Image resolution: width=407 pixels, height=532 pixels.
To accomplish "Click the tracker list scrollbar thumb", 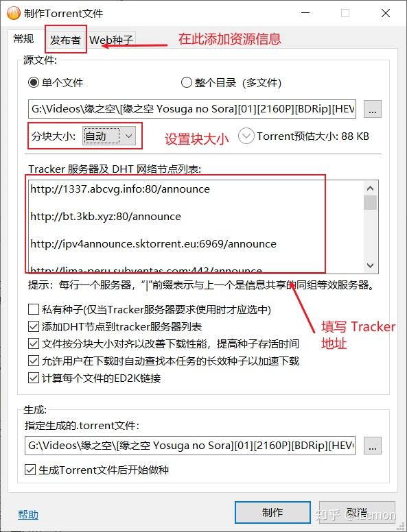I will (x=371, y=202).
